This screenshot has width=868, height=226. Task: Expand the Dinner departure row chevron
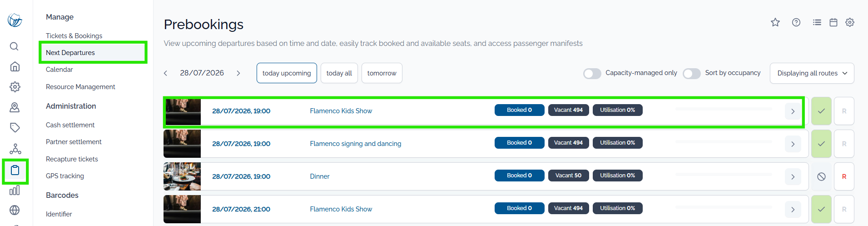pyautogui.click(x=793, y=177)
